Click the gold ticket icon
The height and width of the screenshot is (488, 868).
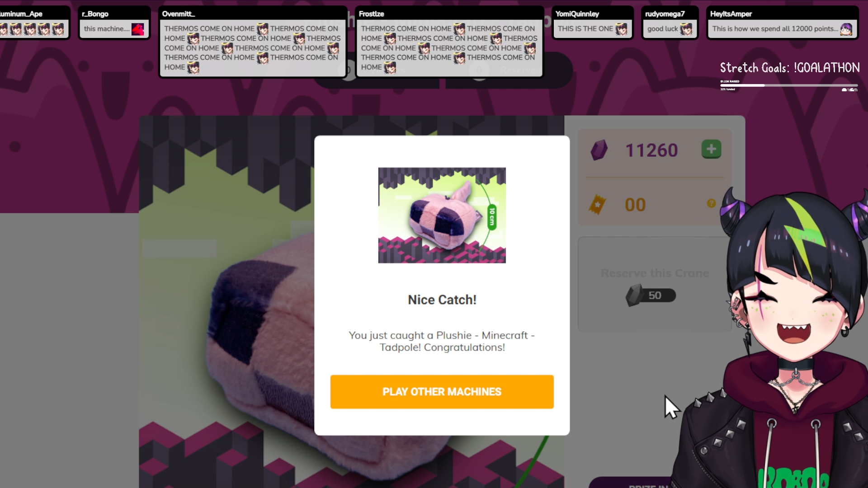(x=597, y=205)
